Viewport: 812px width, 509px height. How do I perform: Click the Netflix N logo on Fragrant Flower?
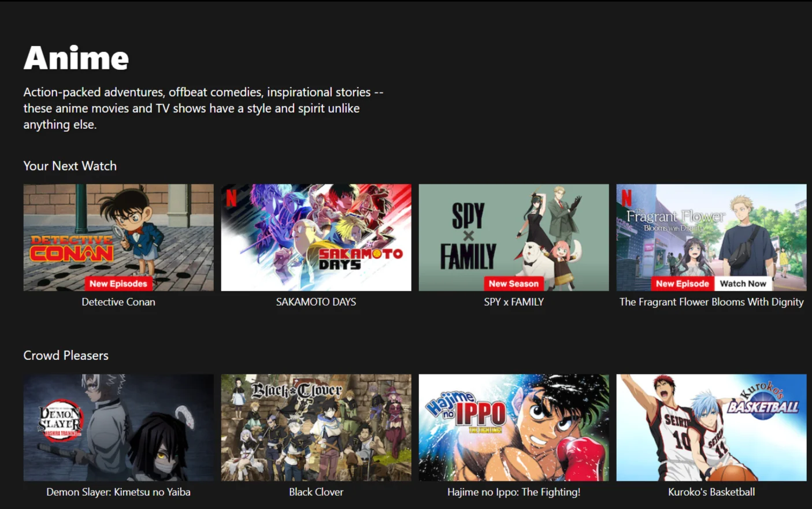tap(626, 198)
